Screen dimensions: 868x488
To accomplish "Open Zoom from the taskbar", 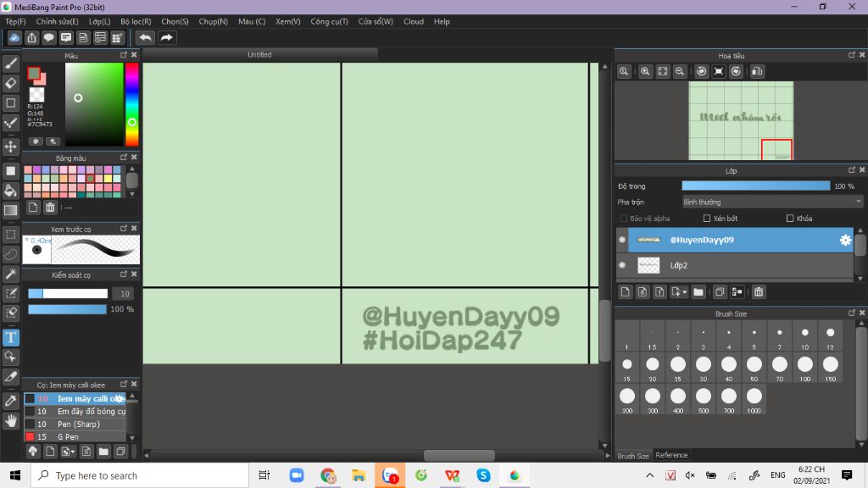I will (x=297, y=475).
